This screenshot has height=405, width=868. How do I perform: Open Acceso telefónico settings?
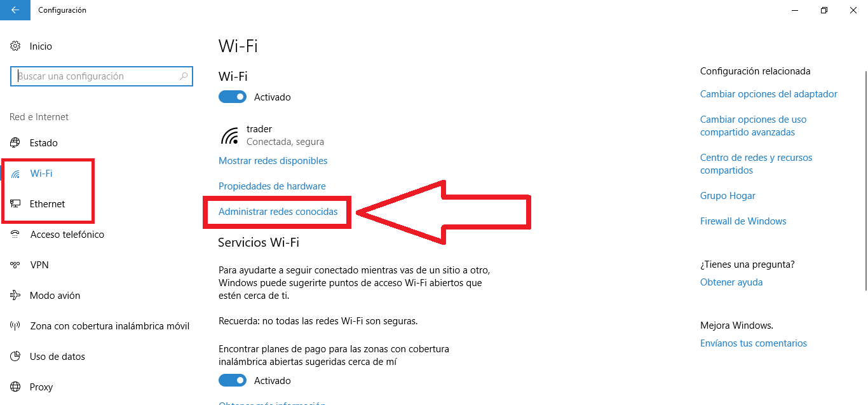(x=67, y=235)
